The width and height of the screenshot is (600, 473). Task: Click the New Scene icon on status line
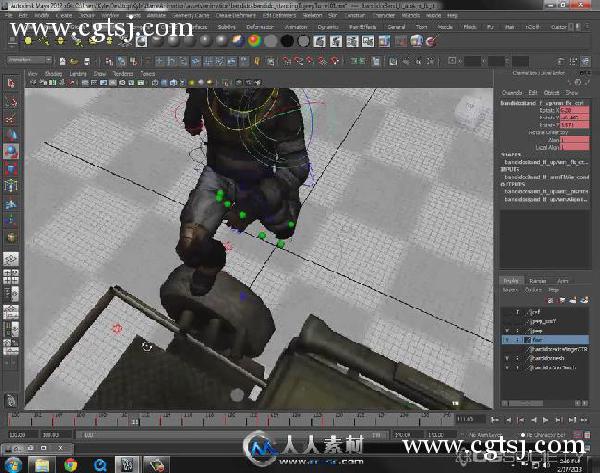(62, 61)
